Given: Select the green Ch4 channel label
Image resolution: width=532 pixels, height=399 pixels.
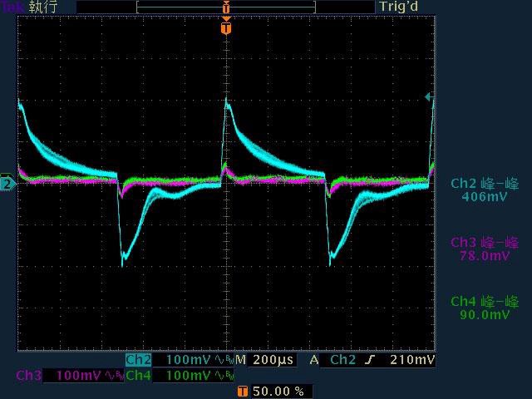Looking at the screenshot, I should tap(139, 376).
